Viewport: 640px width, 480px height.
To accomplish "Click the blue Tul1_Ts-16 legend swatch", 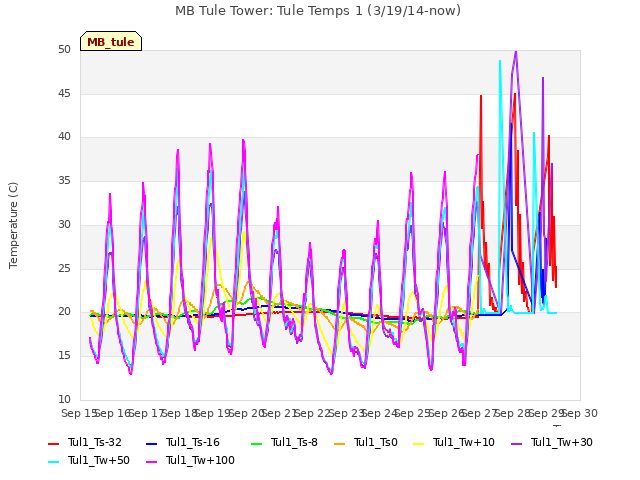I will (x=152, y=444).
